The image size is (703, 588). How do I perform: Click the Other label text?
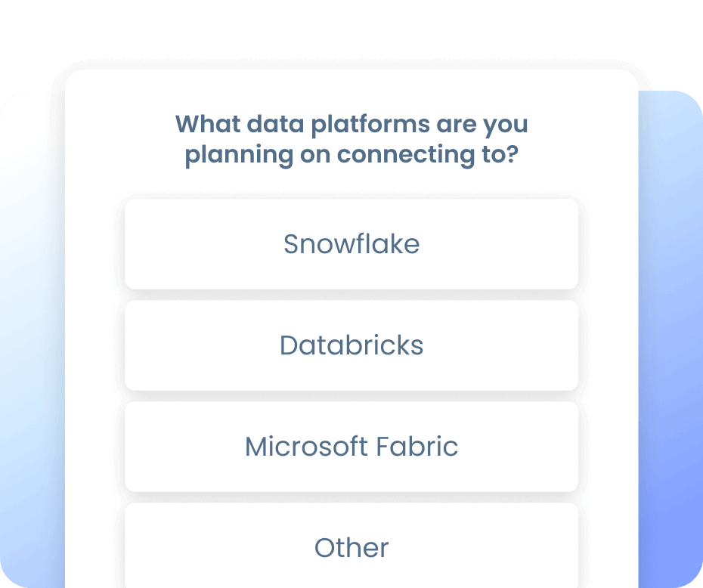click(x=351, y=548)
